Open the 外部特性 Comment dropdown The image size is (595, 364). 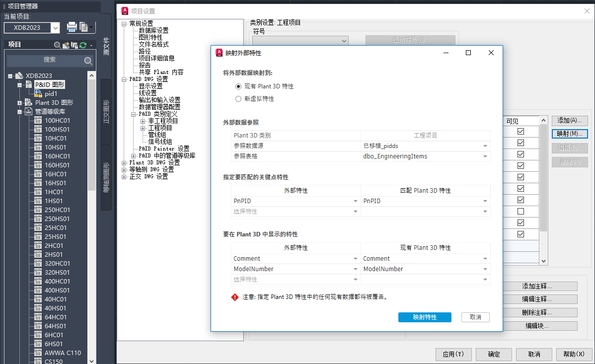[356, 259]
